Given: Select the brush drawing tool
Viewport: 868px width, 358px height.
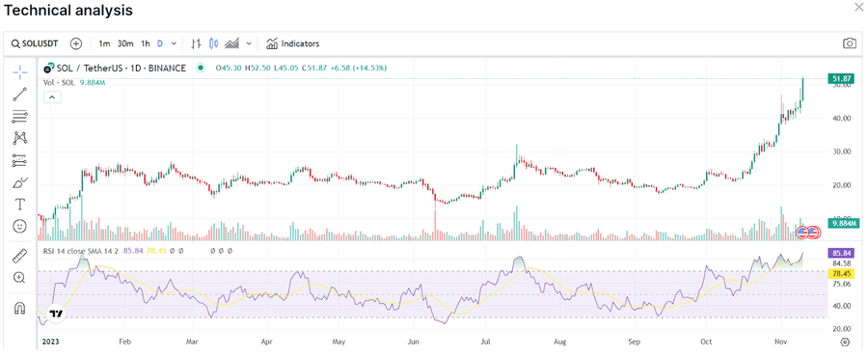Looking at the screenshot, I should pyautogui.click(x=20, y=183).
